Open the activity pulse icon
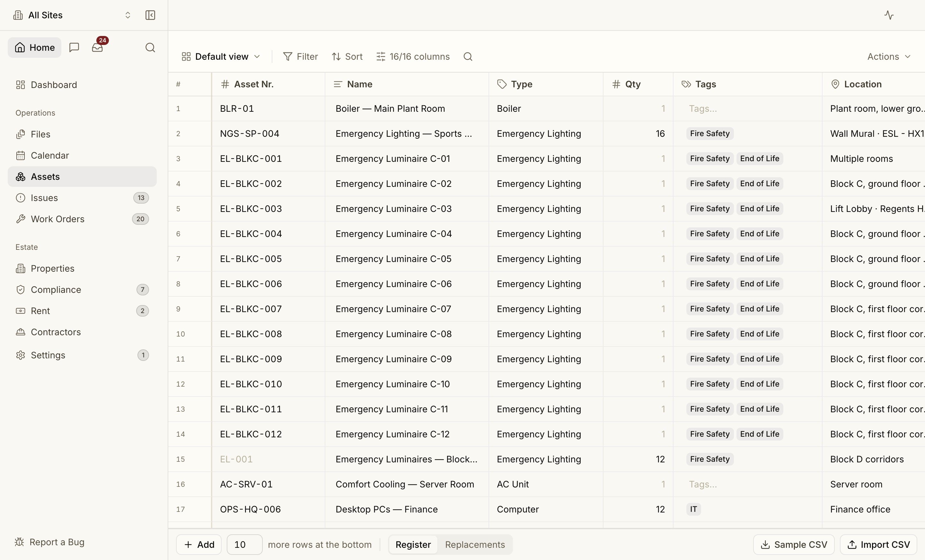 [x=889, y=15]
